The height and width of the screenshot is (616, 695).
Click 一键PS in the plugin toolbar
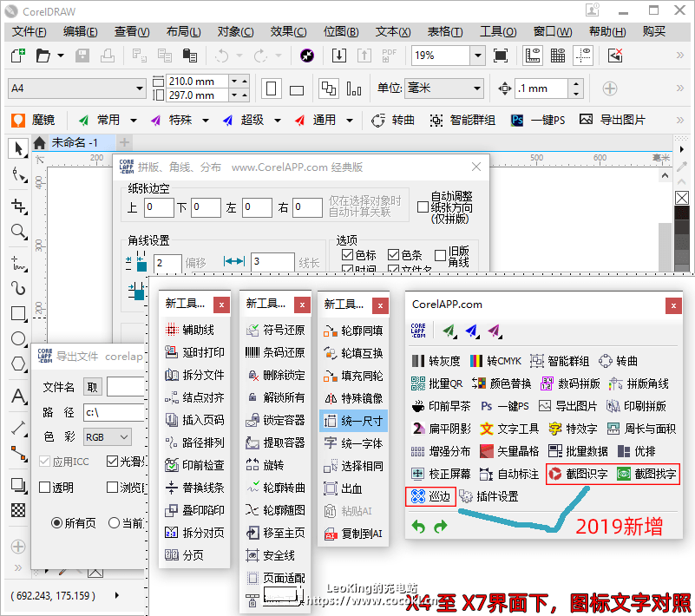(x=538, y=120)
